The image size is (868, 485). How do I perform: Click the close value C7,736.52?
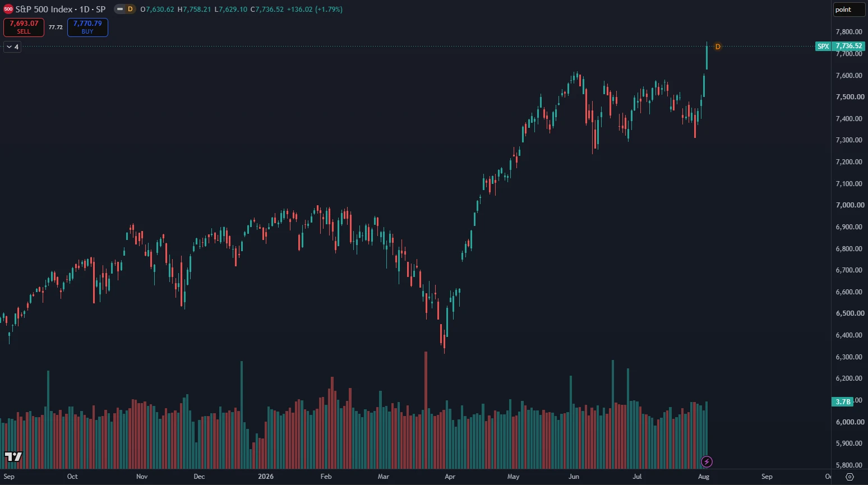(x=267, y=10)
